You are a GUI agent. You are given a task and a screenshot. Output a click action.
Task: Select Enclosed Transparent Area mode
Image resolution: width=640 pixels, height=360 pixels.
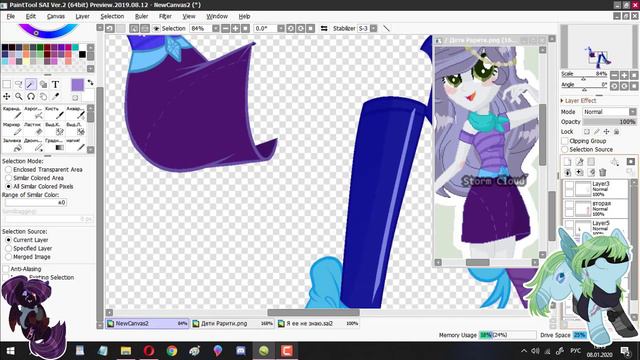pos(44,169)
